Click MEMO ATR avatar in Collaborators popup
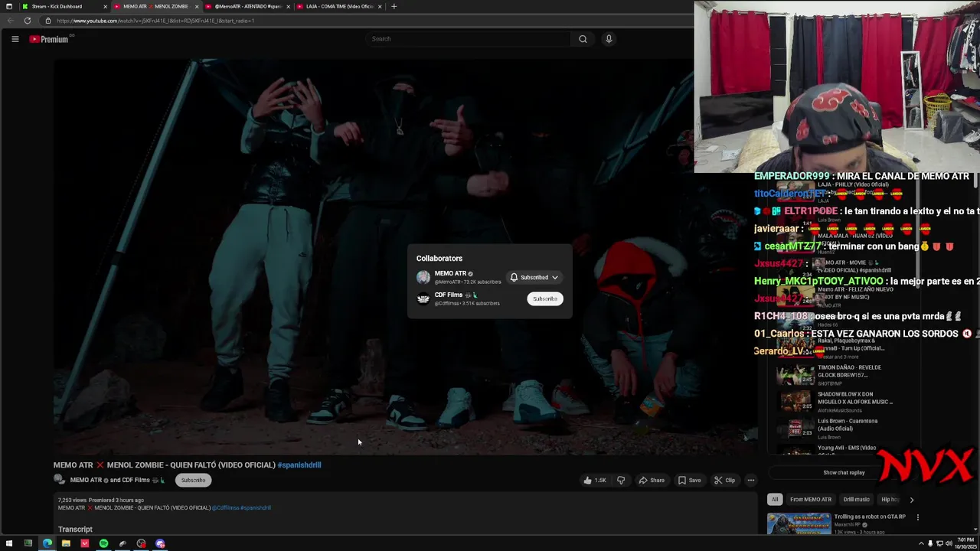 tap(423, 277)
